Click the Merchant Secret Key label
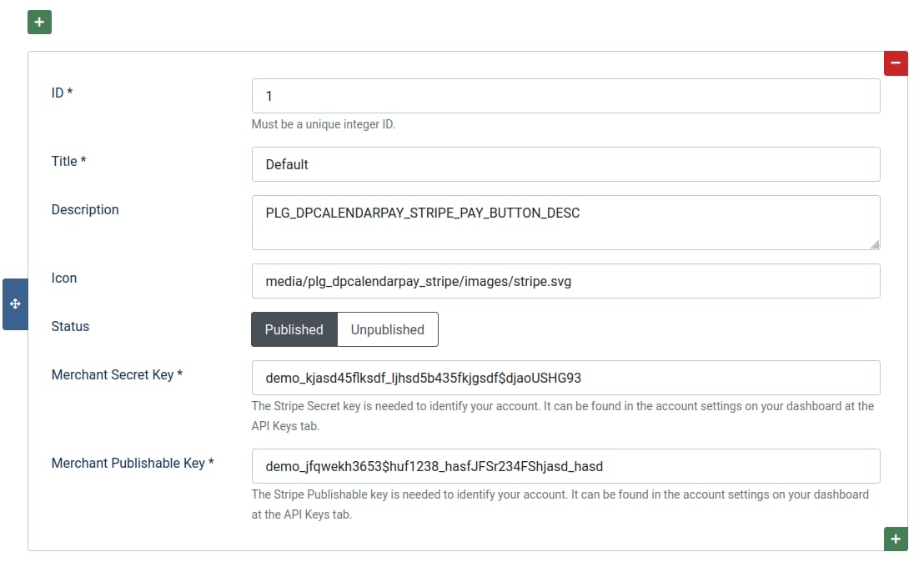The image size is (924, 567). click(116, 374)
